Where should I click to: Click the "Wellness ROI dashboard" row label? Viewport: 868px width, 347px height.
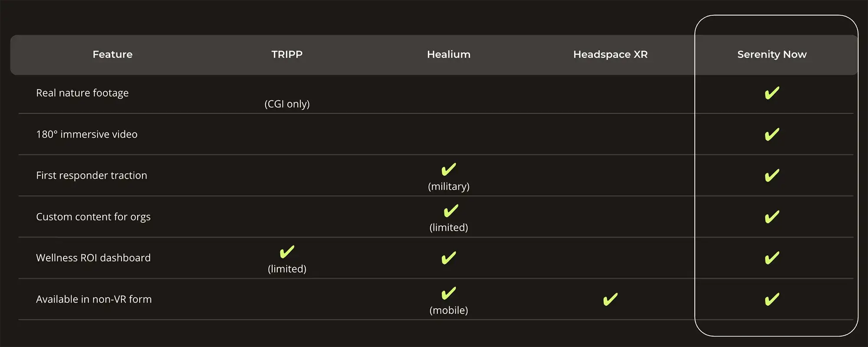(93, 258)
